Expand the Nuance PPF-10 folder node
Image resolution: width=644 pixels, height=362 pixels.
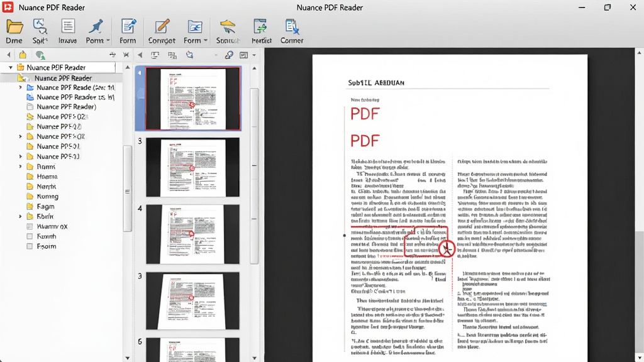click(x=21, y=156)
